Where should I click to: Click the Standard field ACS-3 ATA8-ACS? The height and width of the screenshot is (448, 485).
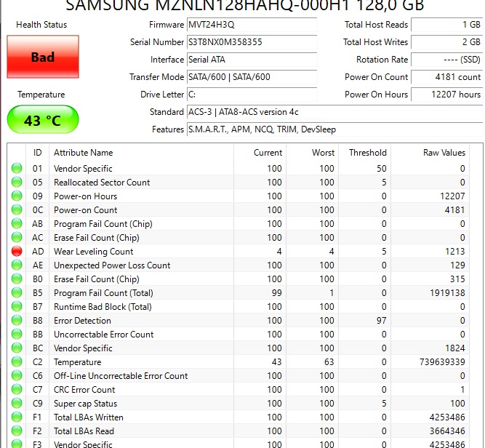point(334,112)
